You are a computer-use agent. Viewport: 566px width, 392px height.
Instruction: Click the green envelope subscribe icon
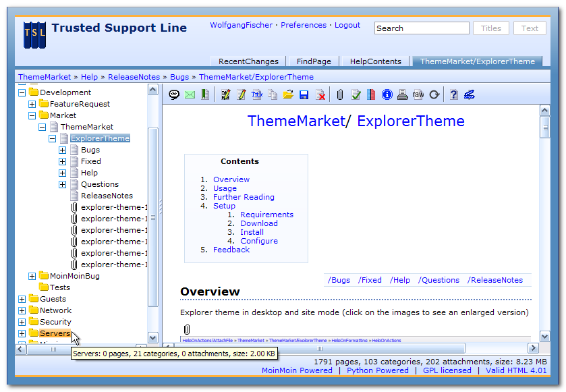(190, 94)
